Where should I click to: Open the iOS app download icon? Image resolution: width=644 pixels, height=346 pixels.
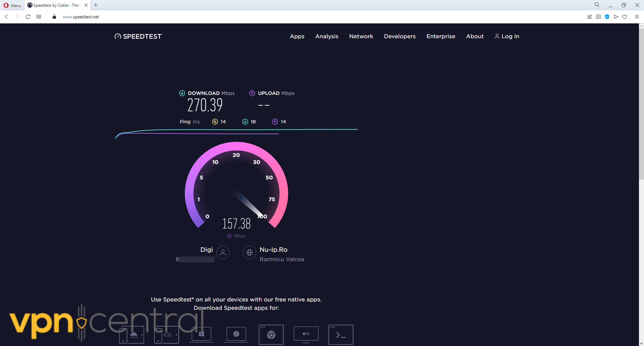167,335
